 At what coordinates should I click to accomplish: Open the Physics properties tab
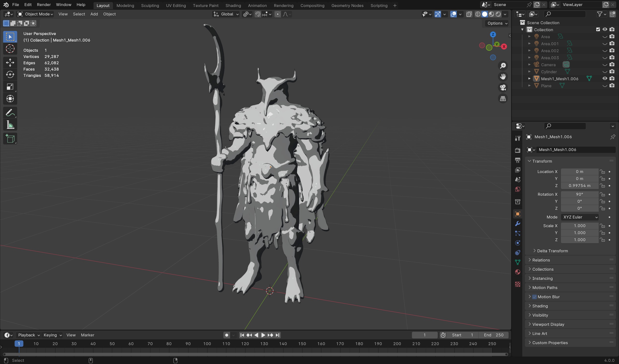pos(517,243)
